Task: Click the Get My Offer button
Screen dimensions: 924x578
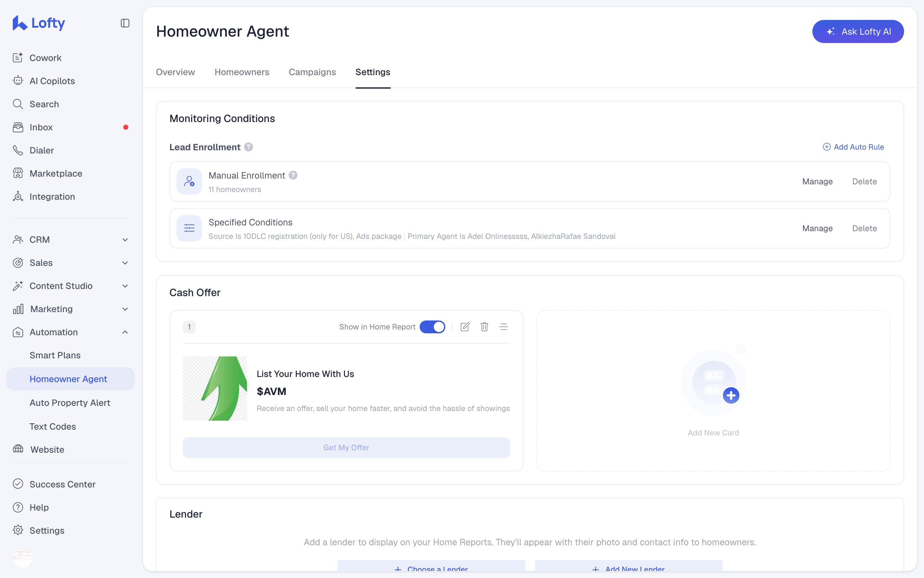Action: pos(346,447)
